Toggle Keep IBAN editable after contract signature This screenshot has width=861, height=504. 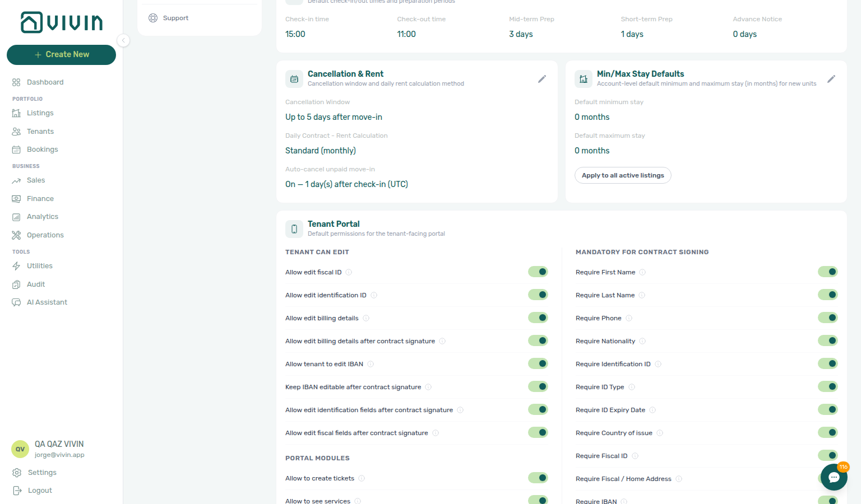click(538, 387)
